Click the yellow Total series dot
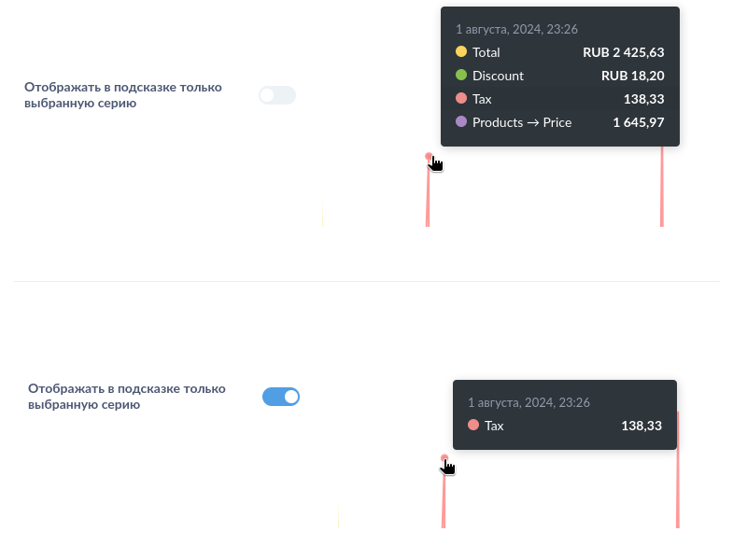Image resolution: width=747 pixels, height=560 pixels. (x=461, y=52)
